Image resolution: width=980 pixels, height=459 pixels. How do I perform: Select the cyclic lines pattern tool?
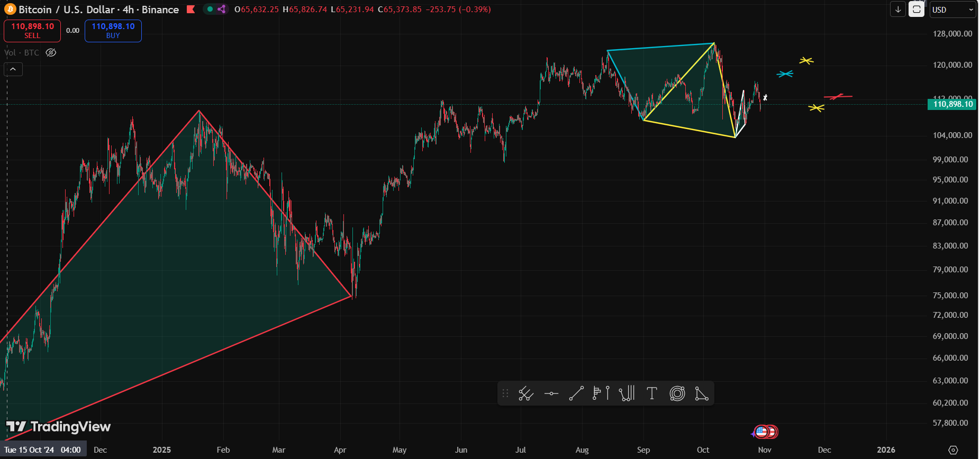click(627, 393)
